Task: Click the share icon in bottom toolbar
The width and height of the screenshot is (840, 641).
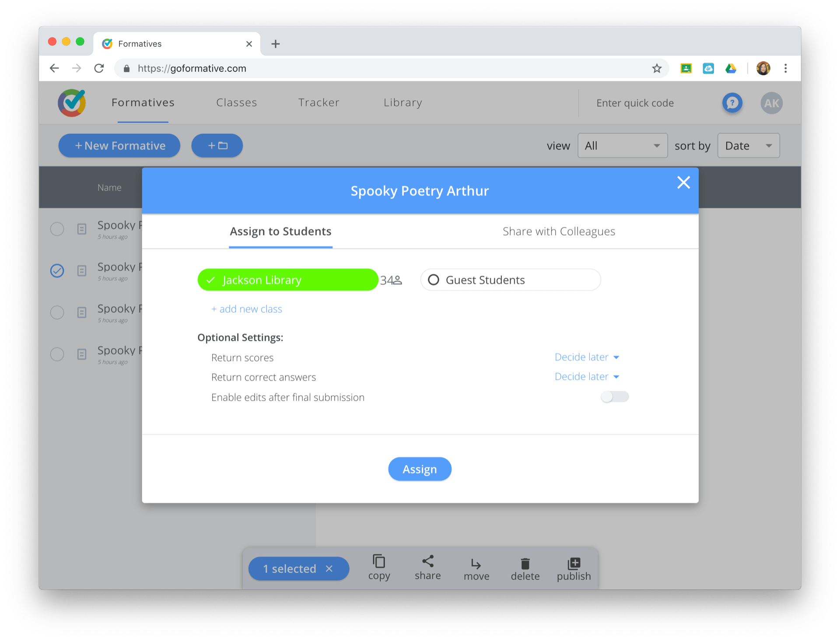Action: click(x=427, y=561)
